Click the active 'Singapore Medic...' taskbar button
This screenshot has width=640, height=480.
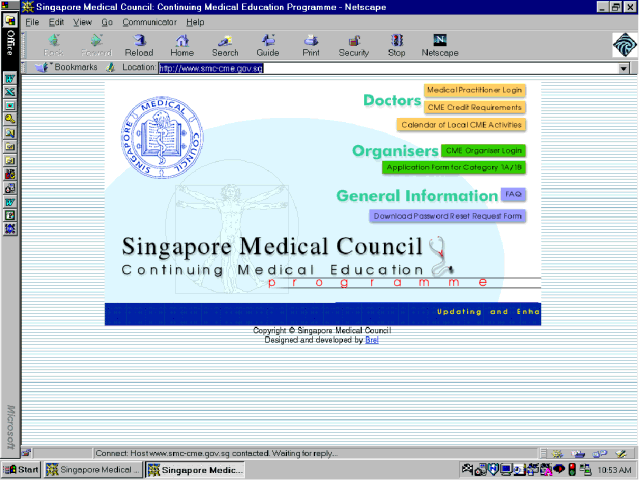(195, 470)
